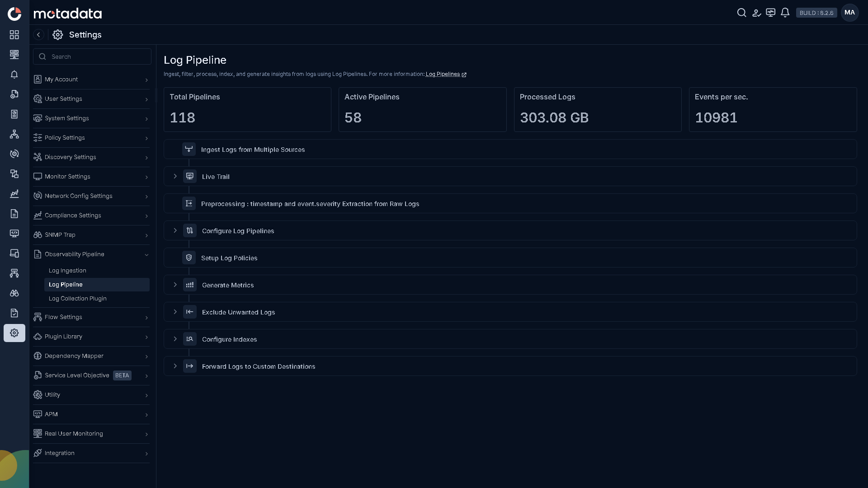Screen dimensions: 868x488
Task: Select the active gear icon in the left rail
Action: 14,333
